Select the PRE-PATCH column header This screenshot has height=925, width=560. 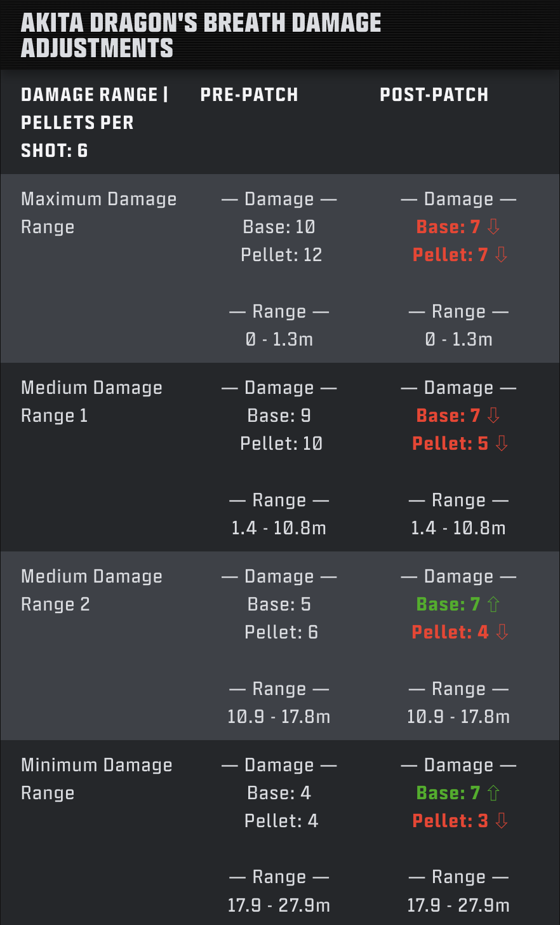tap(249, 95)
